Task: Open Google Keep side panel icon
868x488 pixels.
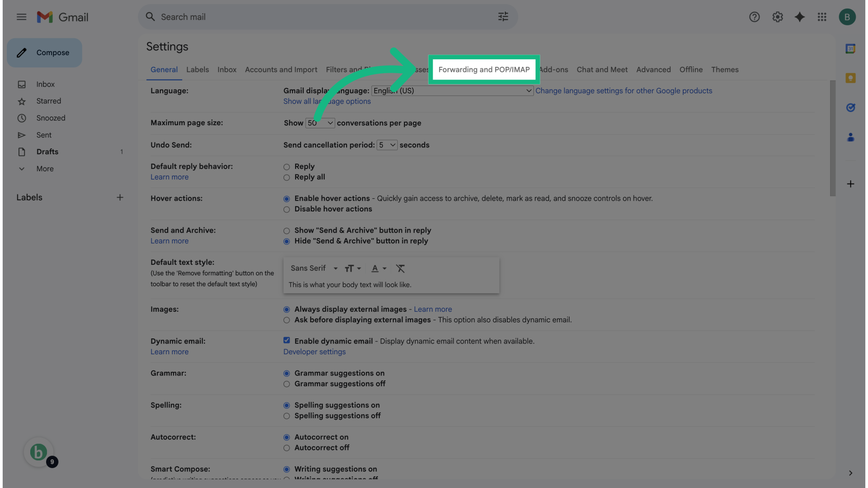Action: [x=850, y=78]
